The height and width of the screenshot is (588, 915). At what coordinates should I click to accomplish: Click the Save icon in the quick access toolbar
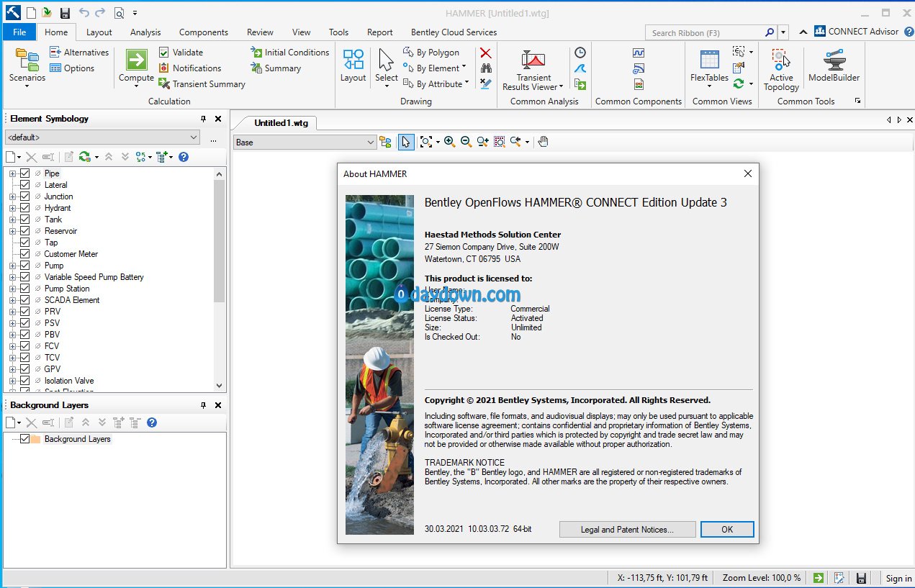point(65,13)
